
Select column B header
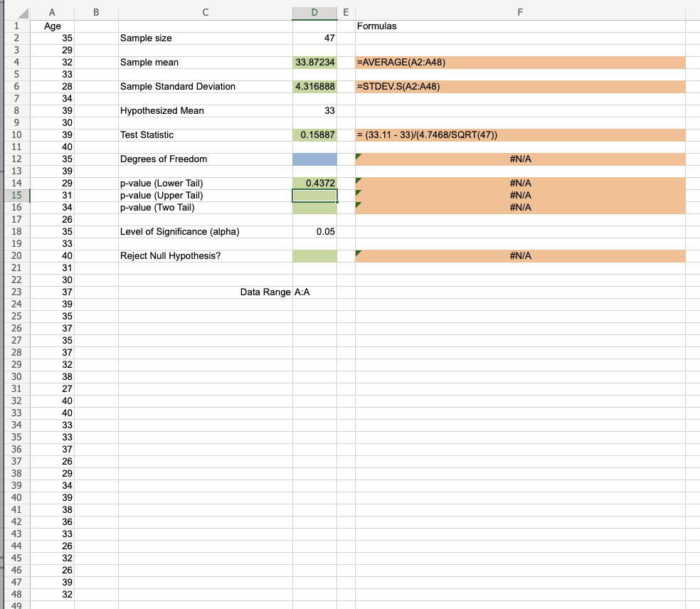pyautogui.click(x=96, y=13)
